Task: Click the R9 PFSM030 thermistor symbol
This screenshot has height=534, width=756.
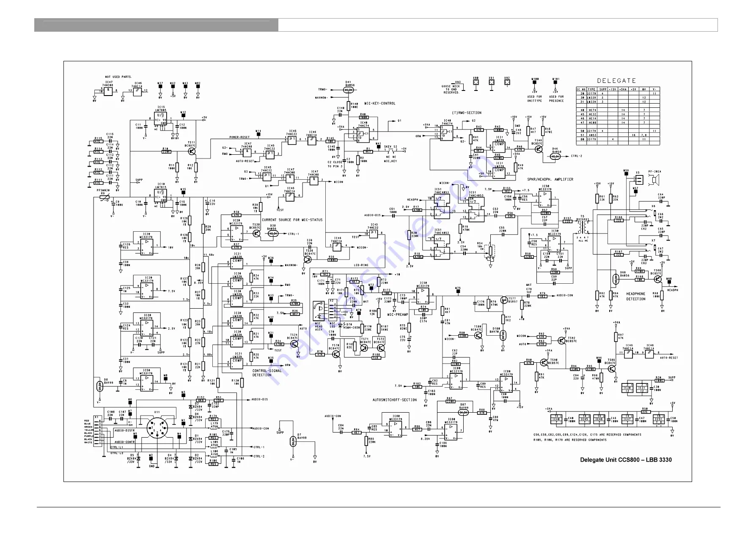Action: pyautogui.click(x=104, y=198)
